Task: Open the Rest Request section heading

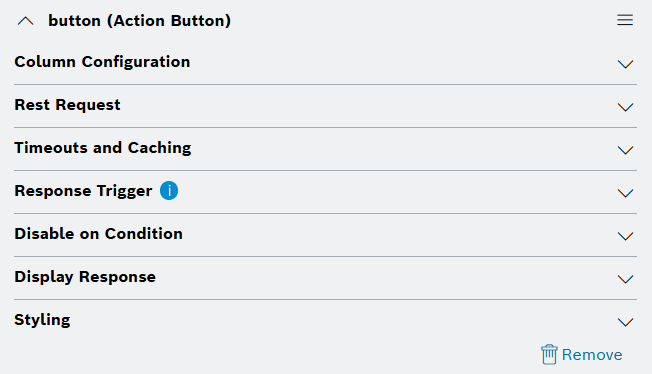Action: (x=67, y=105)
